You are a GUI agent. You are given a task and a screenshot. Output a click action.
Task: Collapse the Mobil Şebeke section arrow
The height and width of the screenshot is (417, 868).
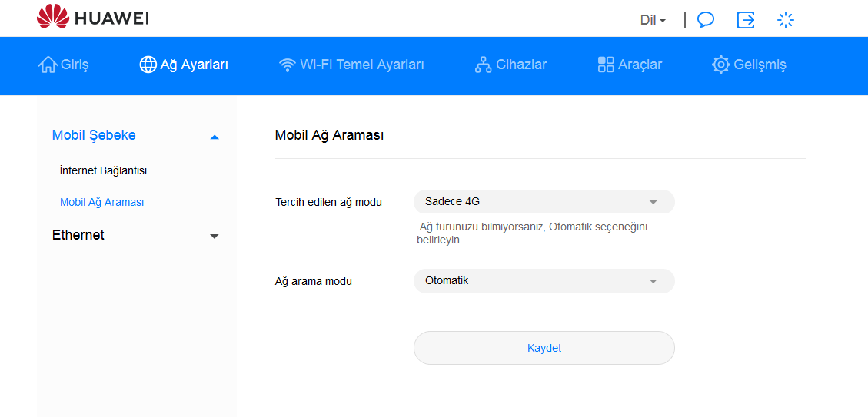click(x=215, y=137)
